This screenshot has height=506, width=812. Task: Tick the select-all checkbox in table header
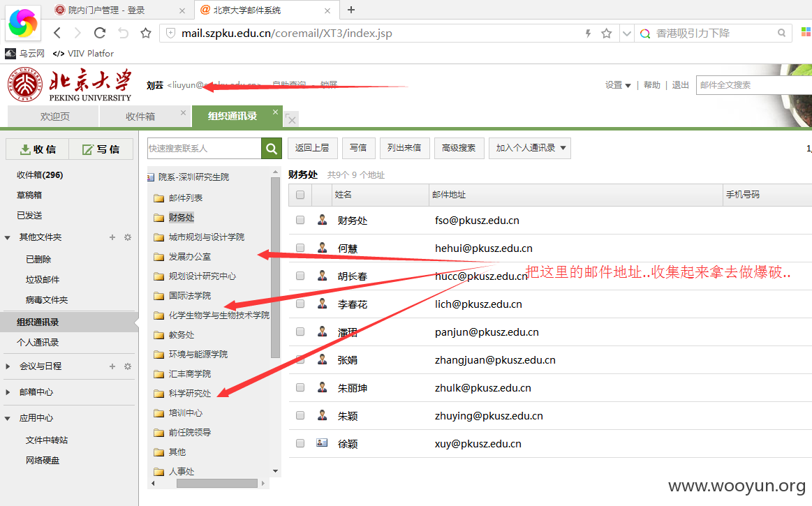click(300, 195)
